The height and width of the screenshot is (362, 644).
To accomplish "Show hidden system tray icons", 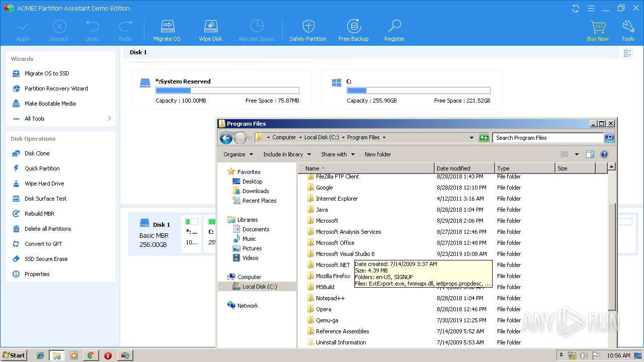I will tap(561, 355).
